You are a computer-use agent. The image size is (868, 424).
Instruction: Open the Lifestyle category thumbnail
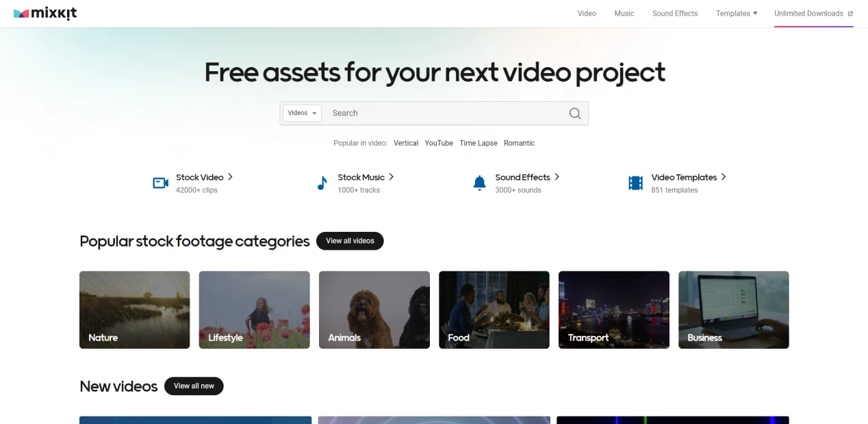[255, 310]
